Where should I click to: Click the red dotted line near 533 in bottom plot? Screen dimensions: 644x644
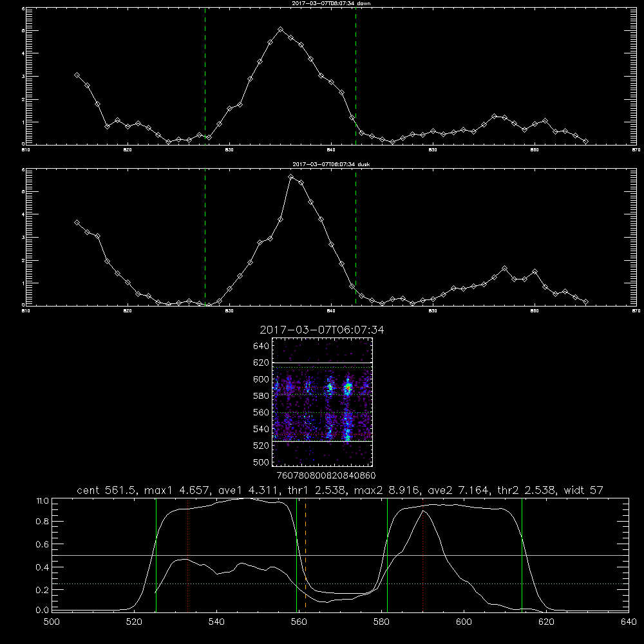pos(187,555)
